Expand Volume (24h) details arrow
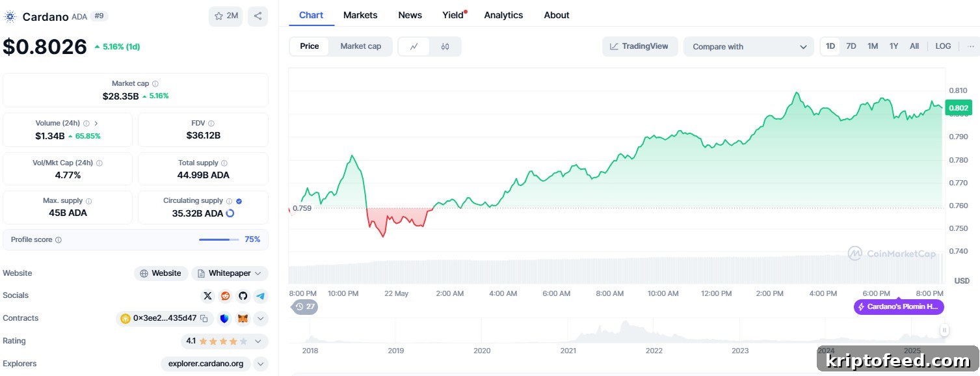This screenshot has width=980, height=376. point(96,123)
